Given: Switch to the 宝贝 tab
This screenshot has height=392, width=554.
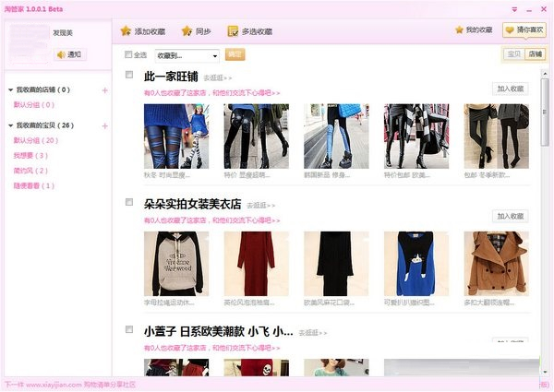Looking at the screenshot, I should tap(515, 54).
